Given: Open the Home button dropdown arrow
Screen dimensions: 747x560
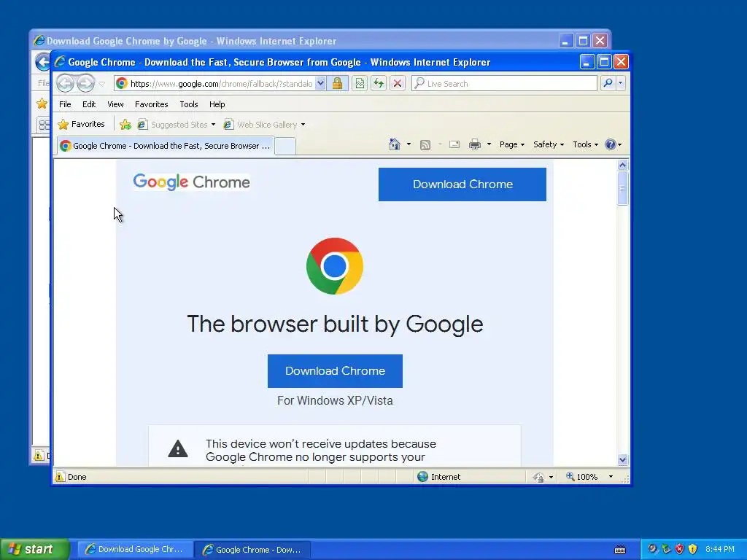Looking at the screenshot, I should pyautogui.click(x=409, y=144).
